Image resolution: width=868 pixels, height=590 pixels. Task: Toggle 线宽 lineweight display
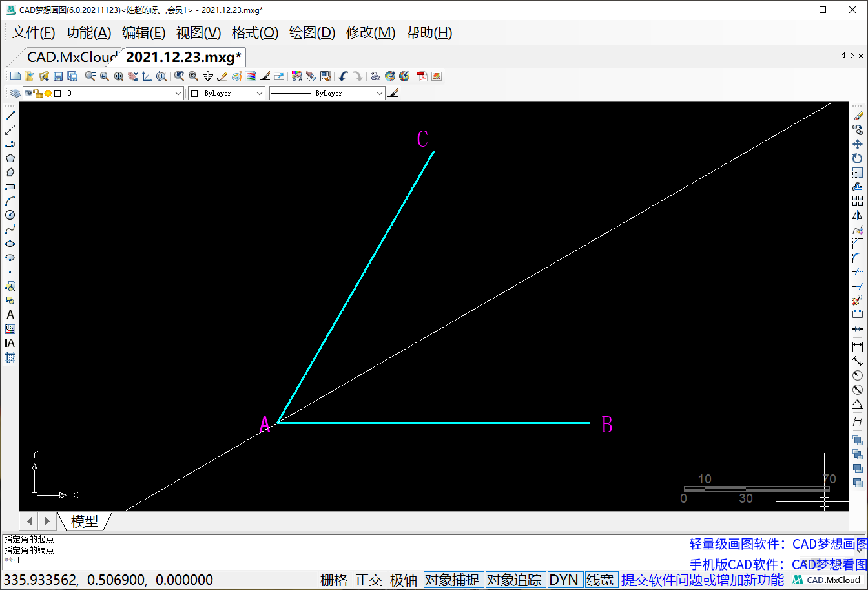coord(600,580)
